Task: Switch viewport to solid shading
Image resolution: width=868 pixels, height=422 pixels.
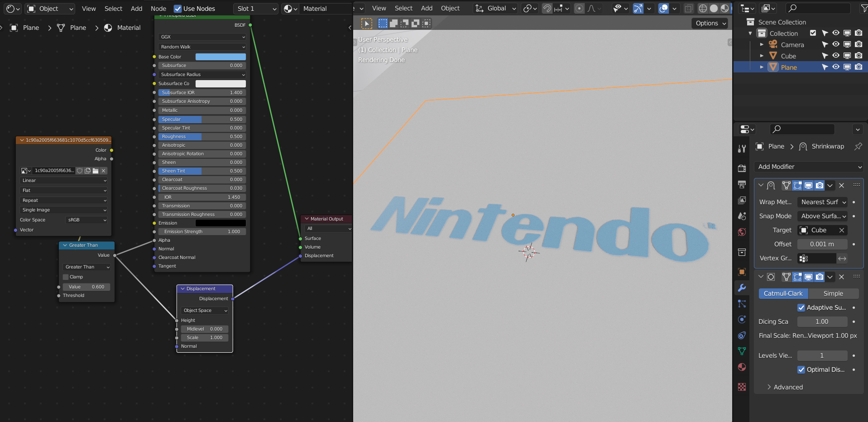Action: coord(714,8)
